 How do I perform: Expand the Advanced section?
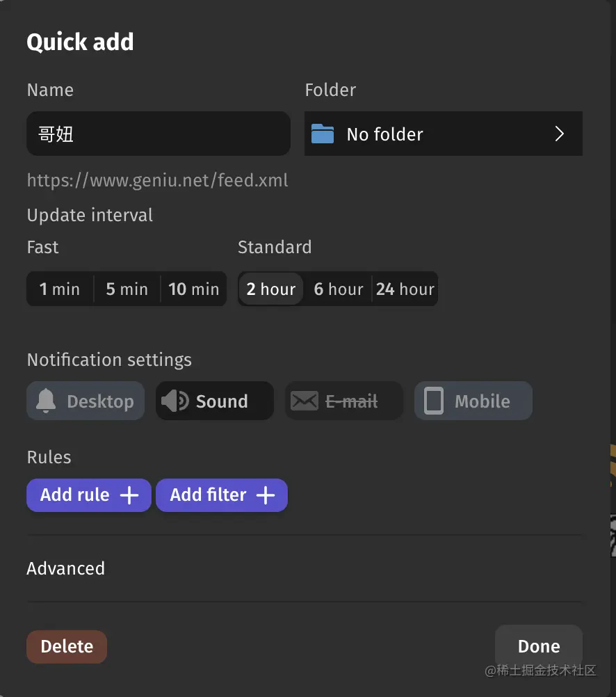click(66, 568)
